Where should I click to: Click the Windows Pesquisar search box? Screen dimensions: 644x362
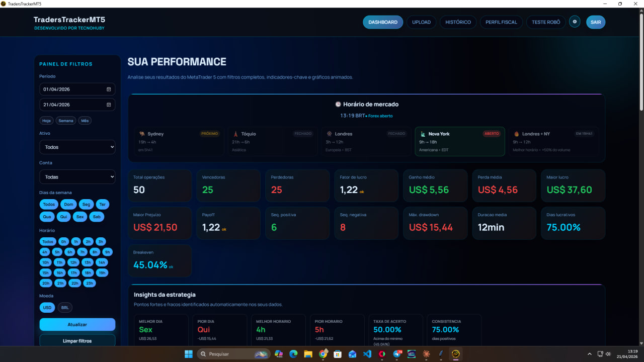[x=233, y=354]
